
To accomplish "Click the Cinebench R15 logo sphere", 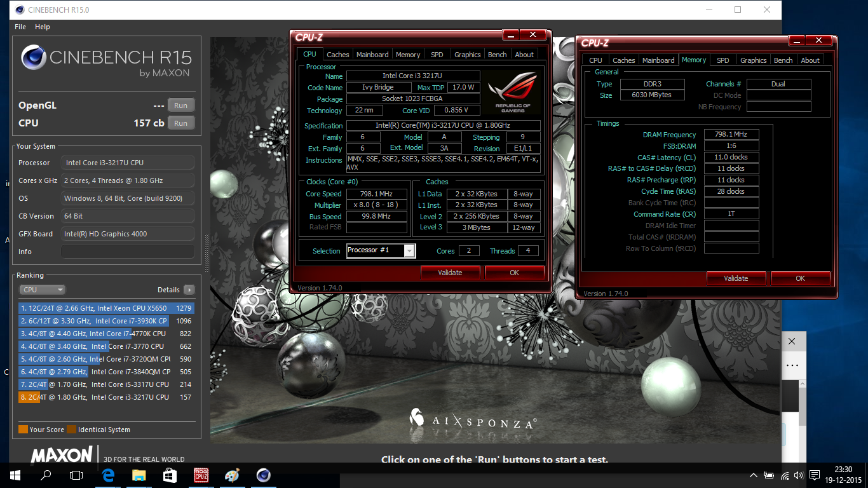I will coord(34,58).
